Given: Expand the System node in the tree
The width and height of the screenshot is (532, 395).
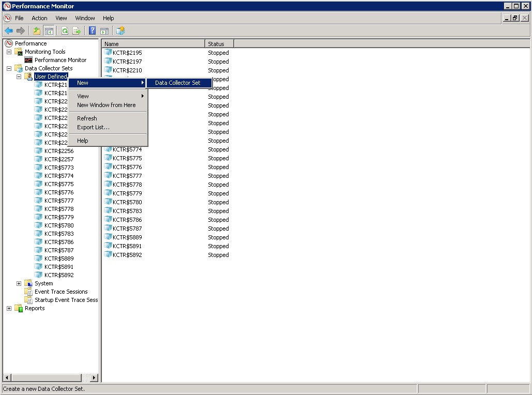Looking at the screenshot, I should [x=19, y=283].
